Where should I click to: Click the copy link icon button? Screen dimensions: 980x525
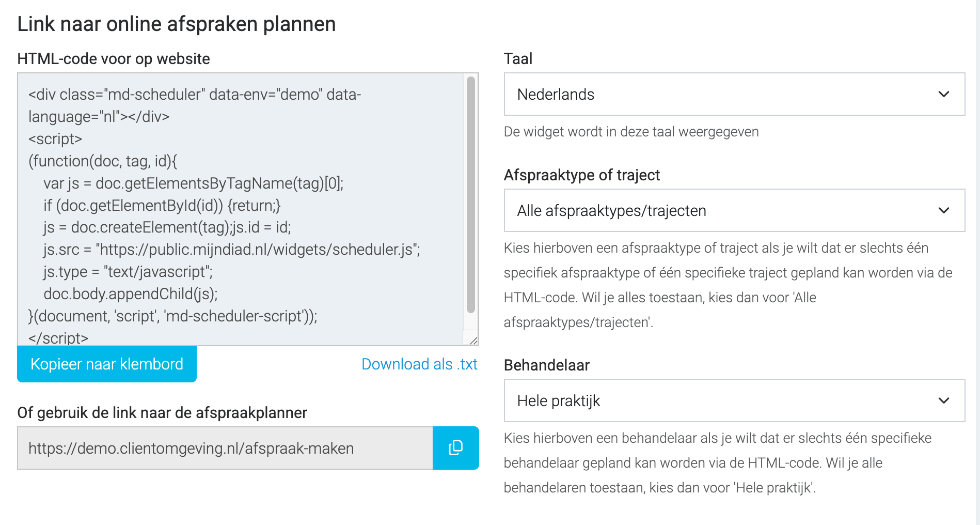(455, 448)
